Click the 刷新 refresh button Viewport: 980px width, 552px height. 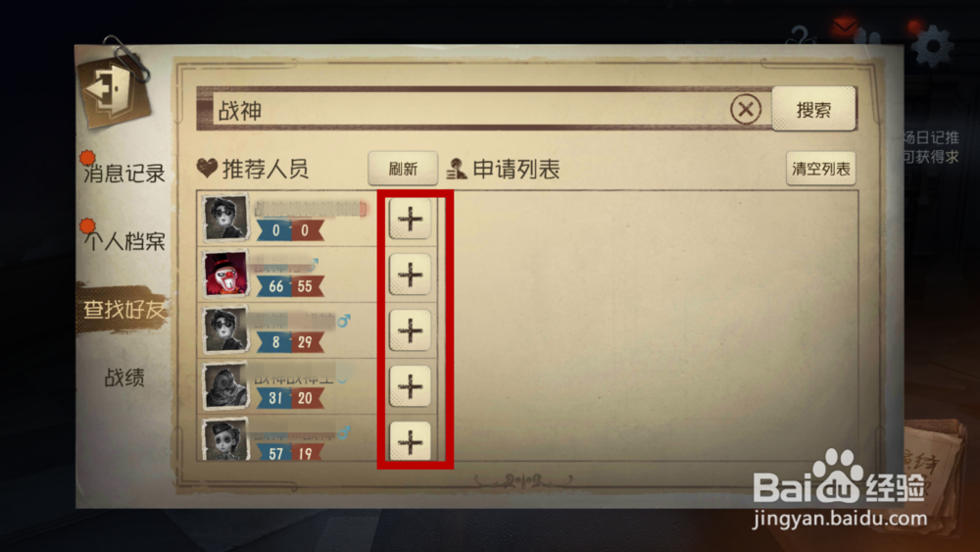point(403,169)
